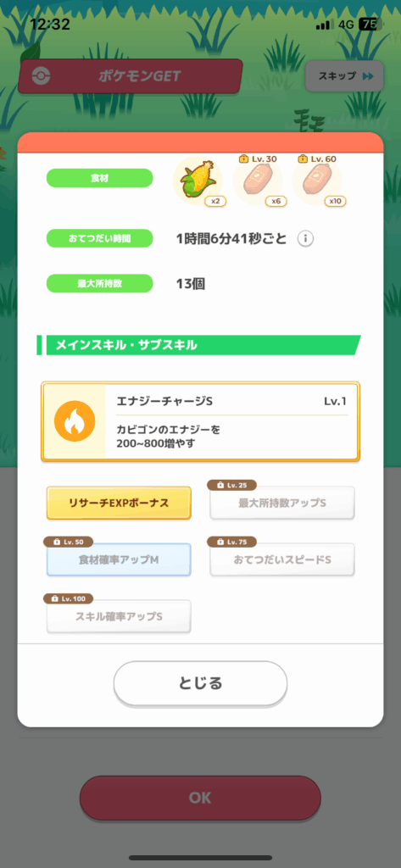This screenshot has height=868, width=401.
Task: Select the エナジーチャージS main skill card
Action: 200,421
